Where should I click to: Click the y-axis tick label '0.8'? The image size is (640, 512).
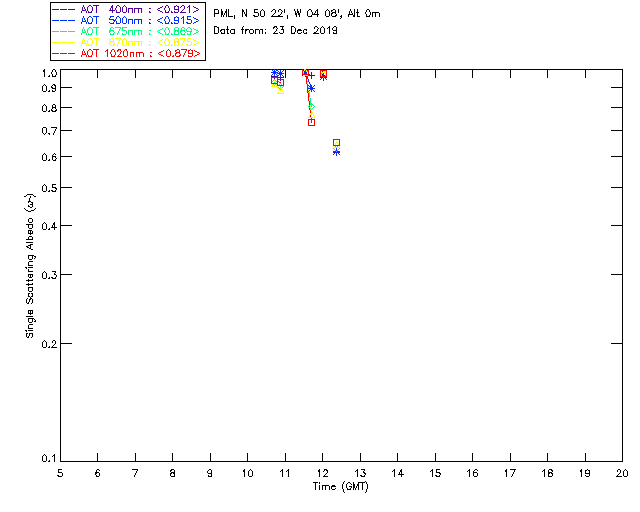[x=49, y=108]
